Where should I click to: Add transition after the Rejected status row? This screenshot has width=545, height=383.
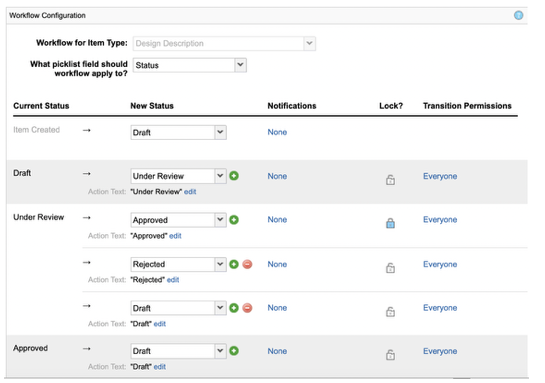(x=234, y=264)
